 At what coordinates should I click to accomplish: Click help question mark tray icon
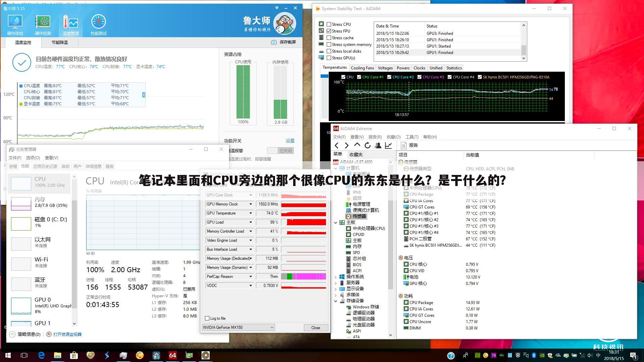point(451,356)
